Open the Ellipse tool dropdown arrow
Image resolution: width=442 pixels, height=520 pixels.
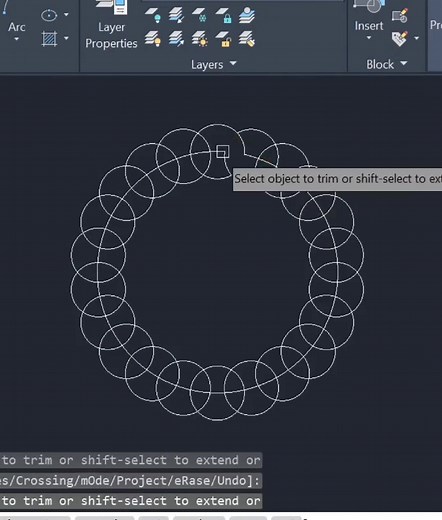pyautogui.click(x=66, y=15)
